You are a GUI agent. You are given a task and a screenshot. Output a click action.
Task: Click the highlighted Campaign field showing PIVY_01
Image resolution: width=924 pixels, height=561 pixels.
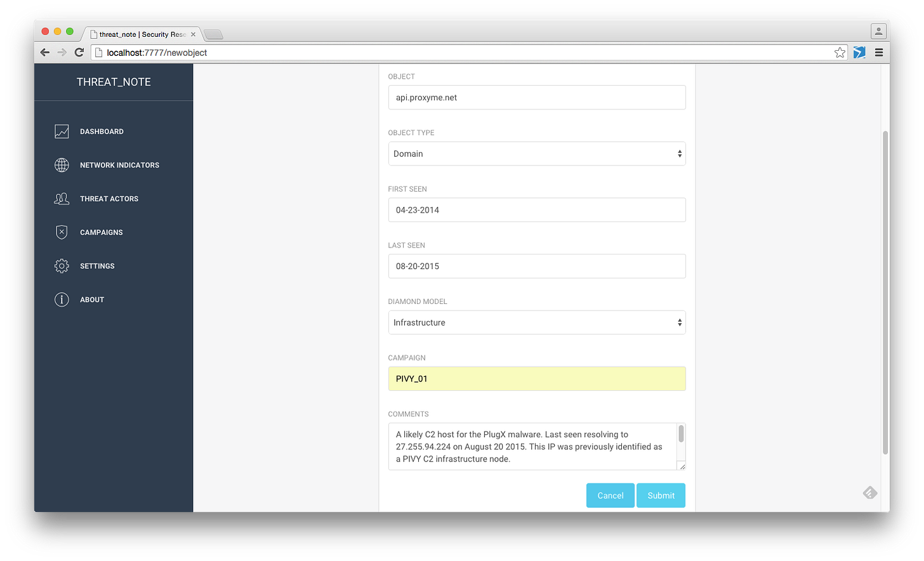click(x=536, y=378)
